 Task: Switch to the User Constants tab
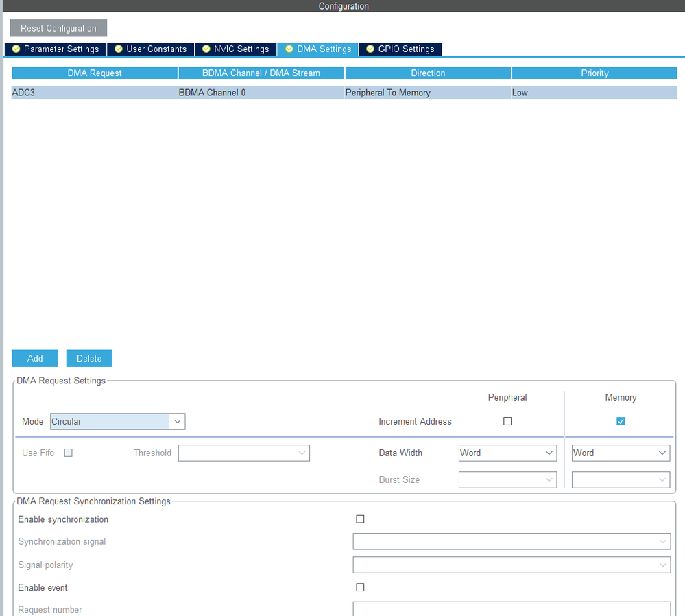(x=151, y=49)
